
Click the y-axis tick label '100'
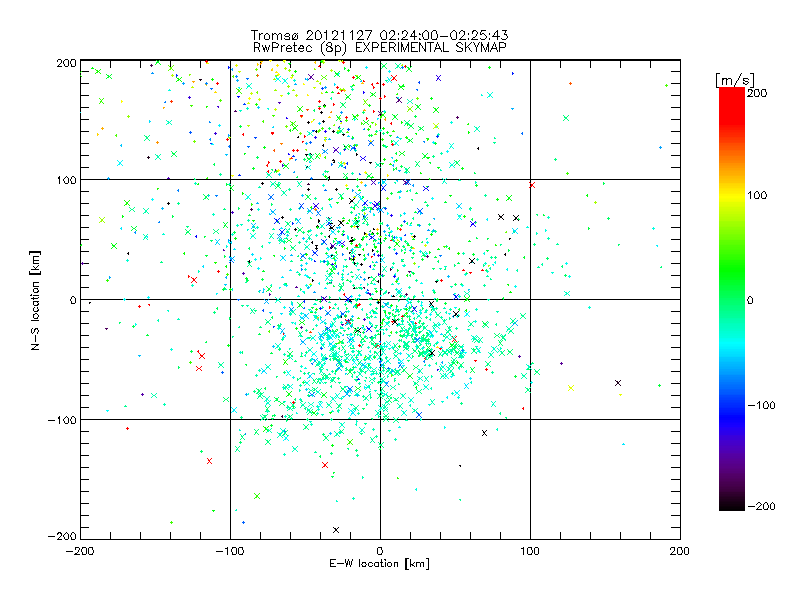66,180
